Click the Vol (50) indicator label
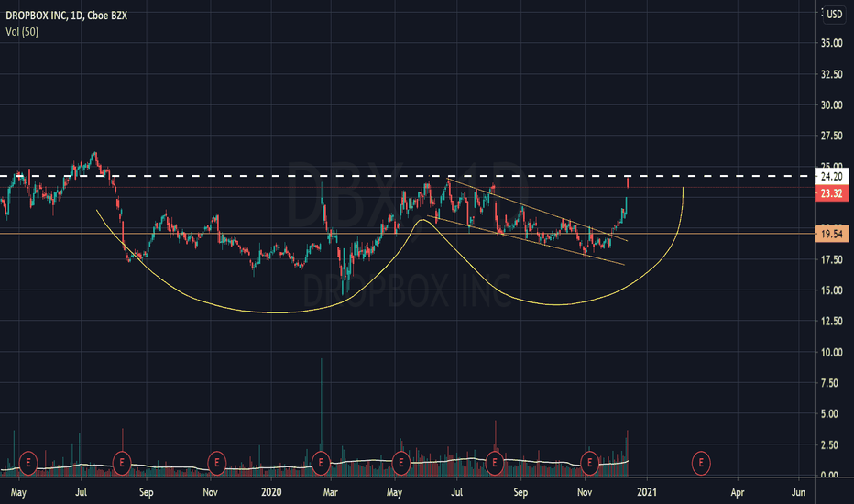Screen dimensions: 854x504 22,31
